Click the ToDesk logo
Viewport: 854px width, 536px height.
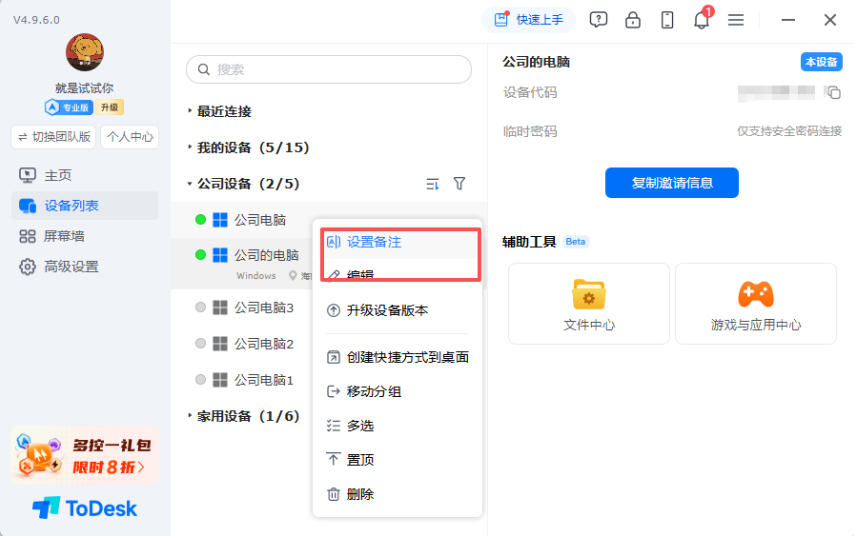point(84,508)
